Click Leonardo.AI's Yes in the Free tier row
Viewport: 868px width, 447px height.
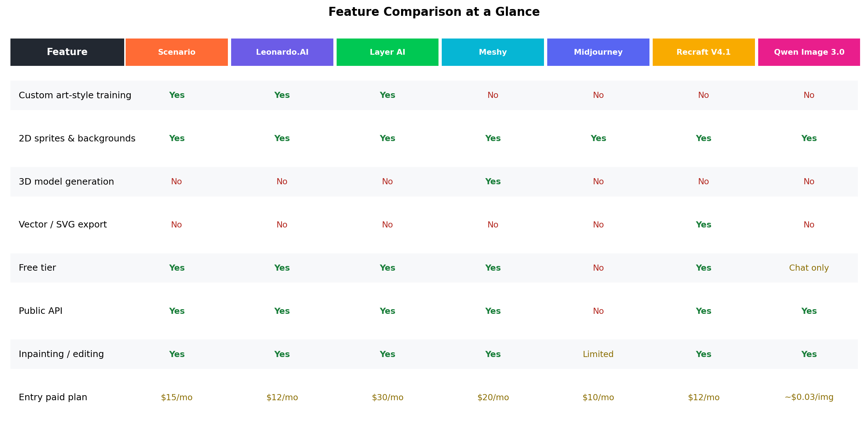[282, 268]
